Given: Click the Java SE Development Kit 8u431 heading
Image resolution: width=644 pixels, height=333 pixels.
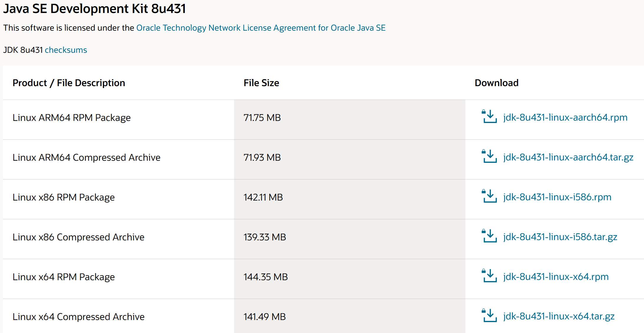Looking at the screenshot, I should [x=94, y=9].
